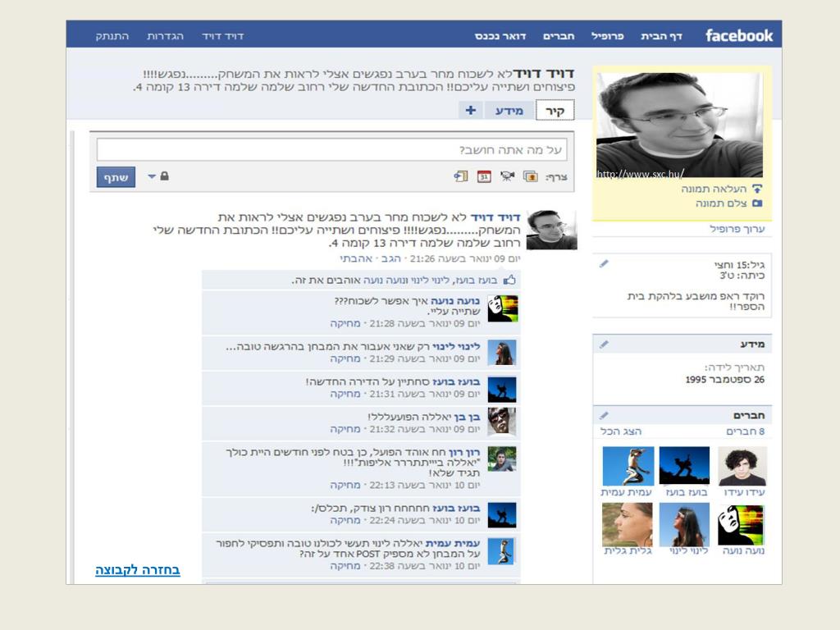Click the הגב comment link under the post

pyautogui.click(x=390, y=258)
